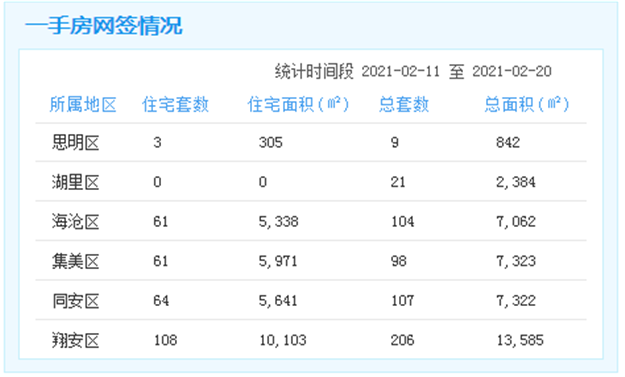Click the 住宅面积(㎡) column header
The image size is (625, 377).
(298, 105)
